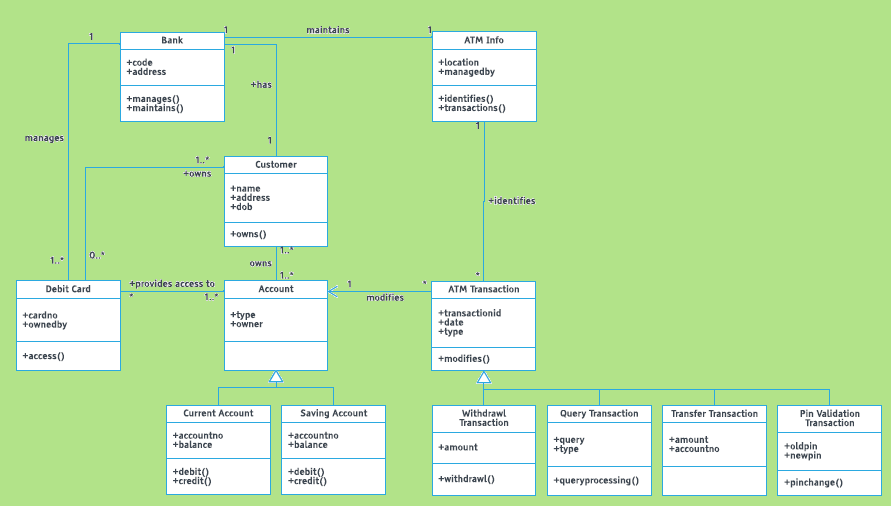Click the Customer class name

coord(276,164)
